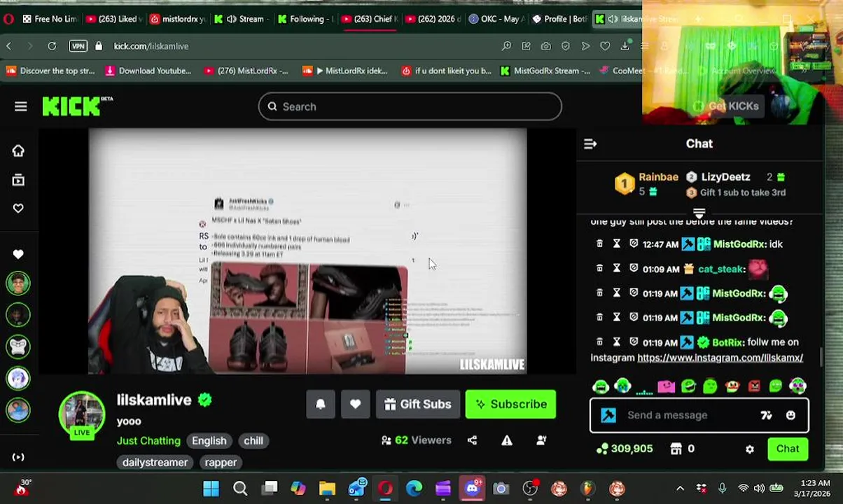
Task: Show hidden system tray icons chevron
Action: [x=680, y=489]
